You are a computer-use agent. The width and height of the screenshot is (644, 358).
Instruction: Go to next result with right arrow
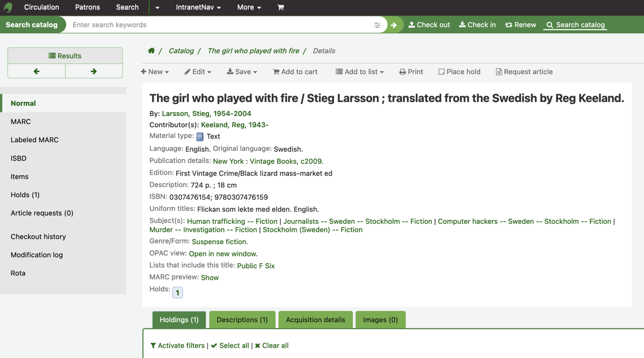(93, 71)
